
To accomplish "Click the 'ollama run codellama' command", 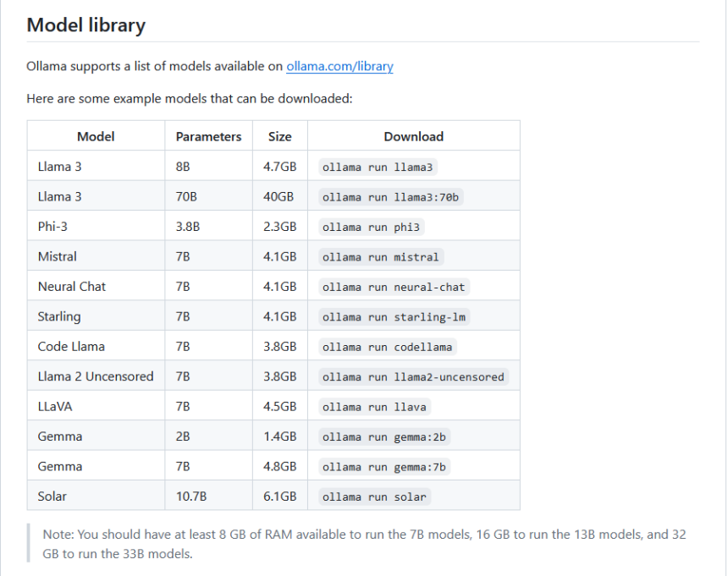I will click(387, 347).
